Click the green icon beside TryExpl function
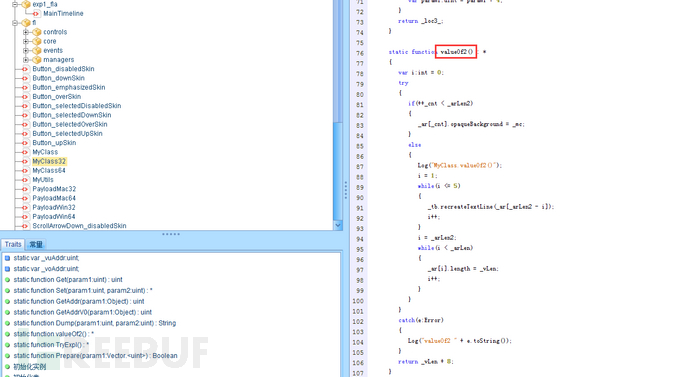The width and height of the screenshot is (690, 377). click(7, 345)
